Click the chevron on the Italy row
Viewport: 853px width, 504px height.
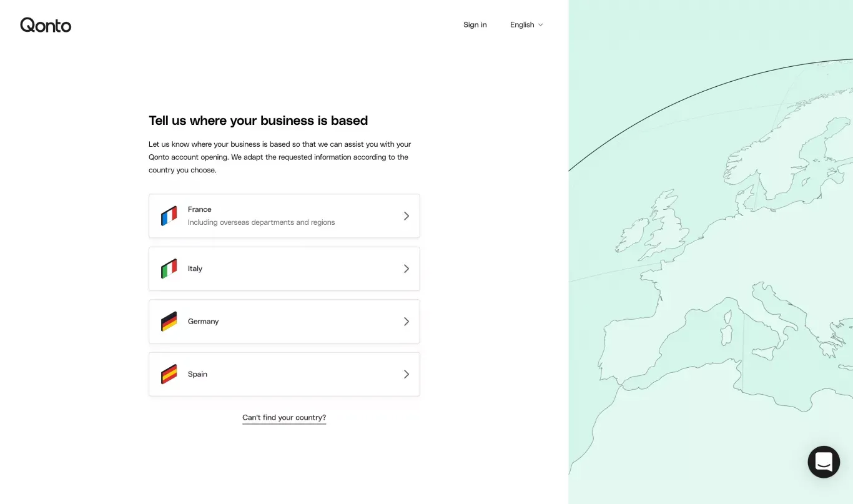point(407,269)
